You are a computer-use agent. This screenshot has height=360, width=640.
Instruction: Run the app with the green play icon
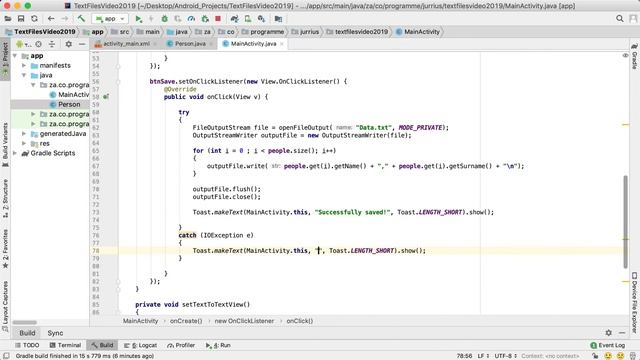click(x=138, y=19)
